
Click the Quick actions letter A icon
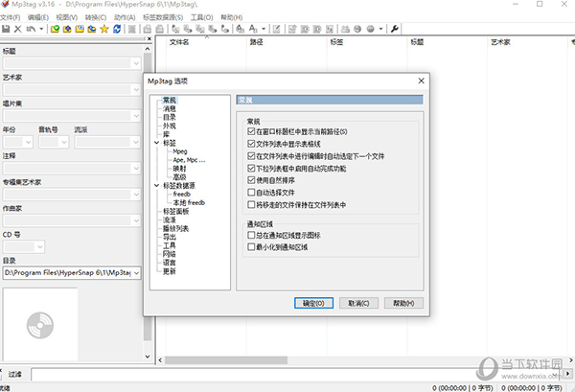253,29
